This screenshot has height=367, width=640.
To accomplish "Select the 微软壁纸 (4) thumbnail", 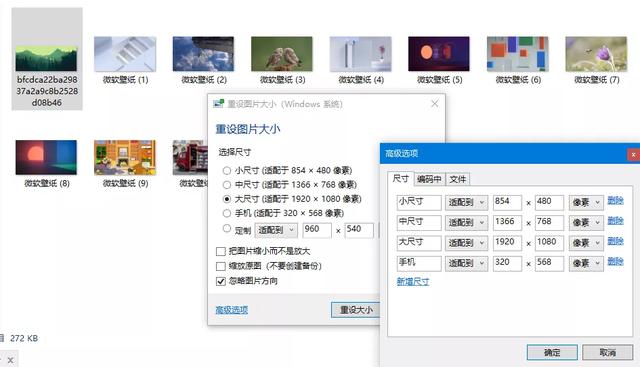I will [360, 54].
